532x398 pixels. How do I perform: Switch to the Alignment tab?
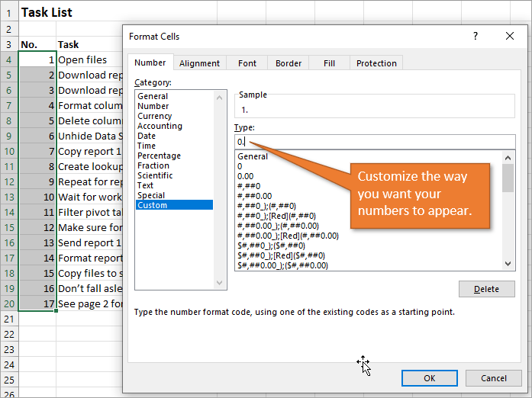tap(199, 63)
